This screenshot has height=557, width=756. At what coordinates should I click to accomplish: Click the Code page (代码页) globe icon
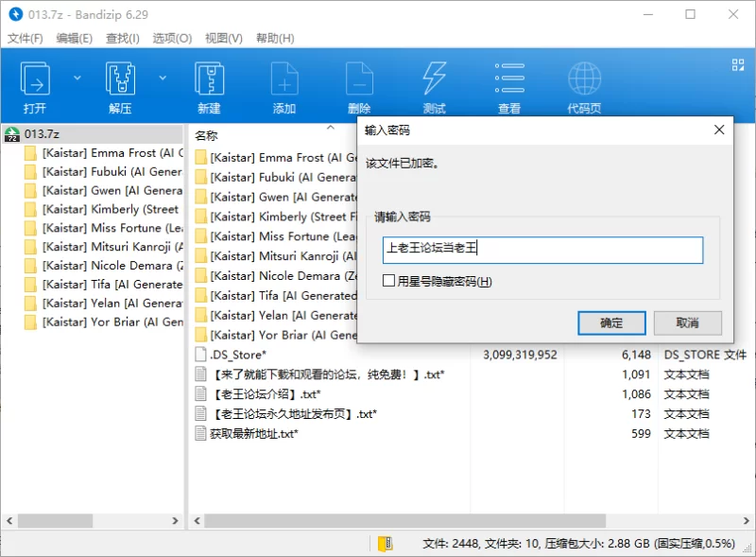[x=584, y=78]
